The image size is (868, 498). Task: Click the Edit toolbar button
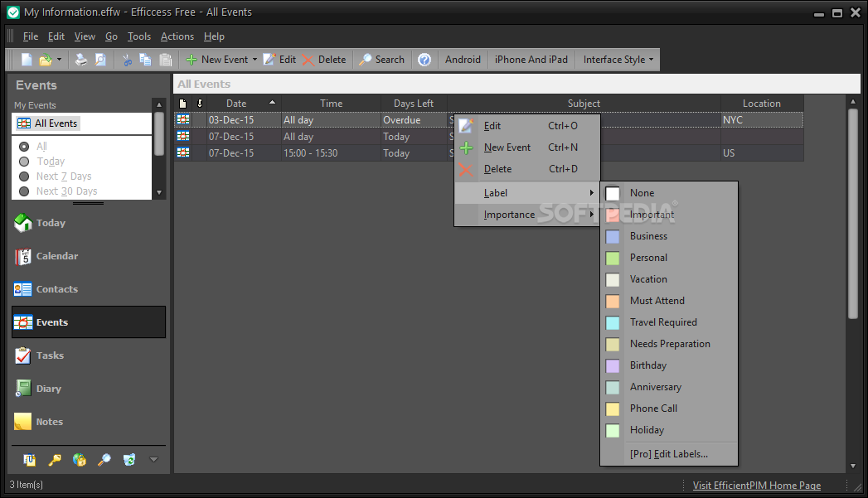[279, 60]
